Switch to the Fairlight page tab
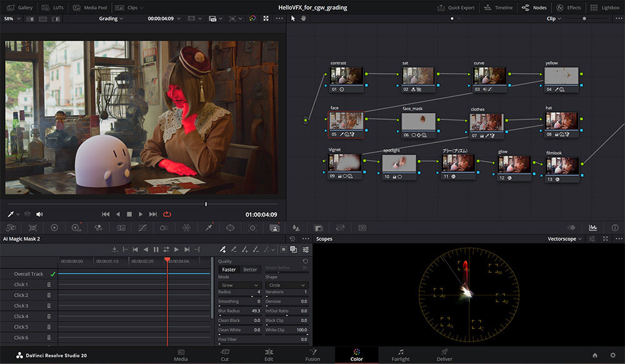625x364 pixels. click(x=400, y=355)
